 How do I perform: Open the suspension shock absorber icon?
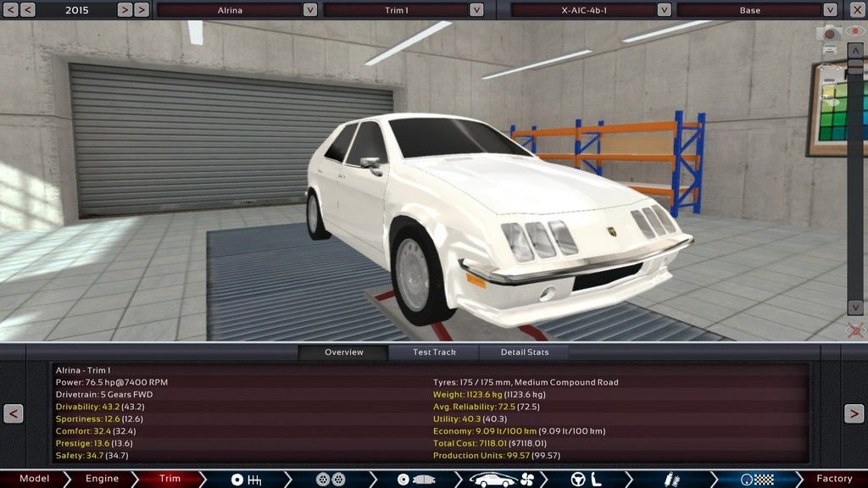pos(671,480)
